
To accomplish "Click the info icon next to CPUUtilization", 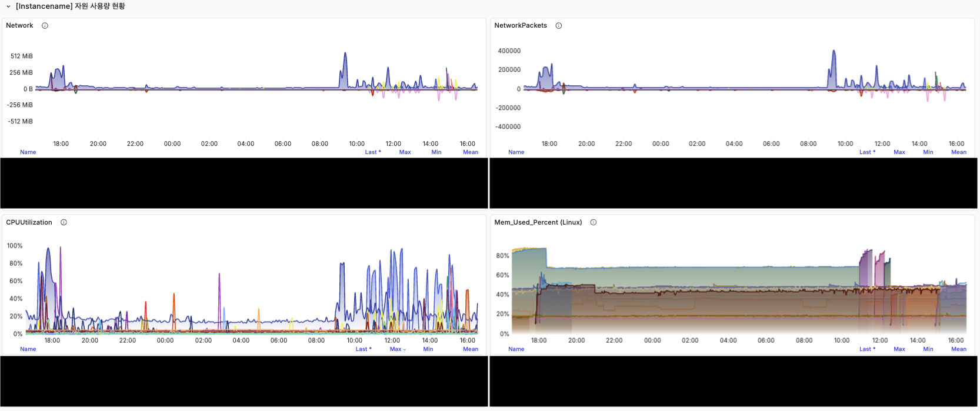I will [x=64, y=223].
